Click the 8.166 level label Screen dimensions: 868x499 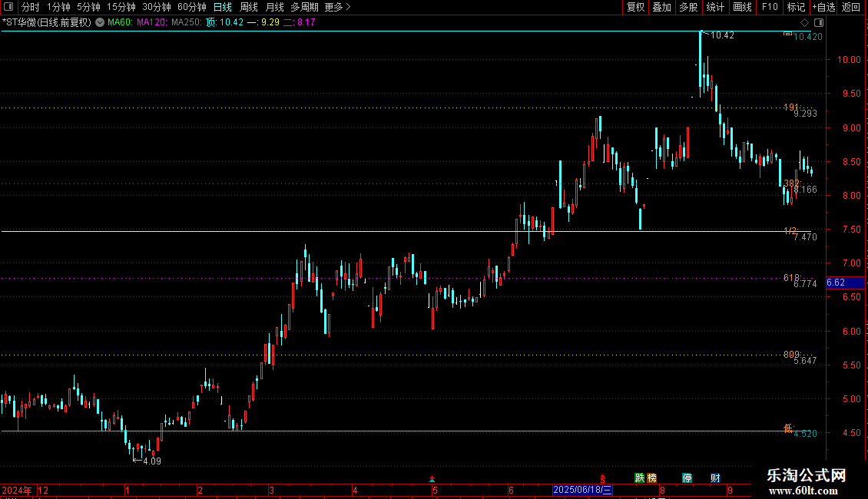(x=806, y=190)
